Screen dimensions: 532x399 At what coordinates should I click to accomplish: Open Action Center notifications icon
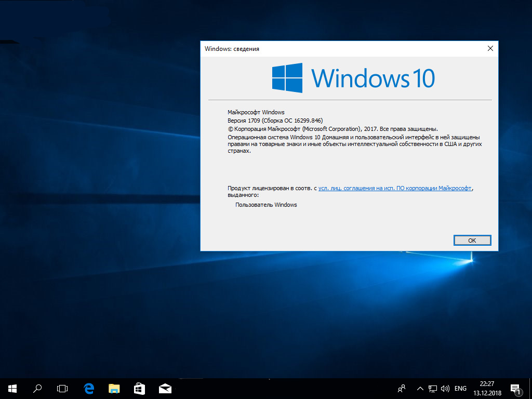tap(515, 389)
